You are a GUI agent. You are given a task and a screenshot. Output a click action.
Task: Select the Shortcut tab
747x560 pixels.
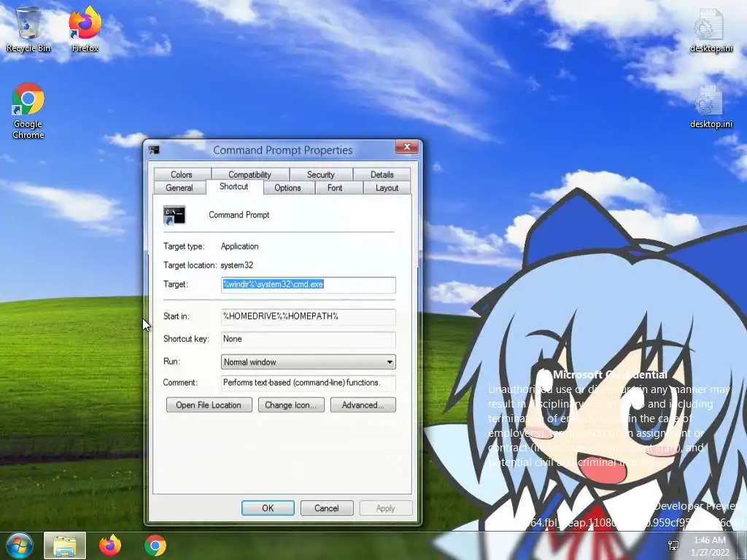[234, 187]
